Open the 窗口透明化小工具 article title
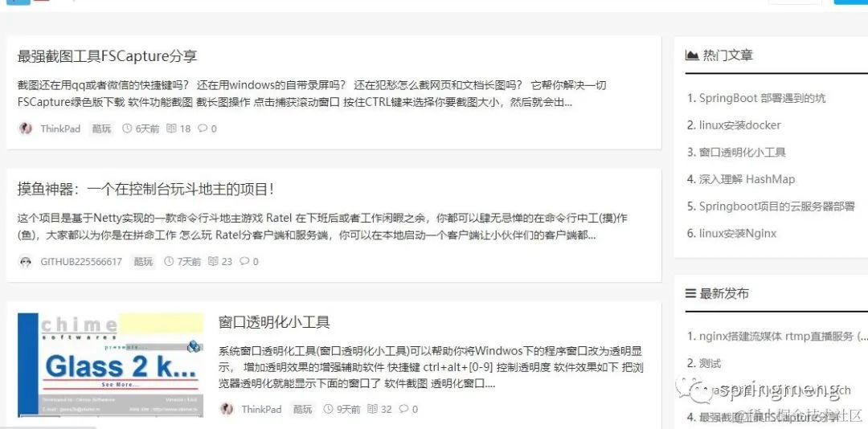The height and width of the screenshot is (429, 868). coord(275,322)
